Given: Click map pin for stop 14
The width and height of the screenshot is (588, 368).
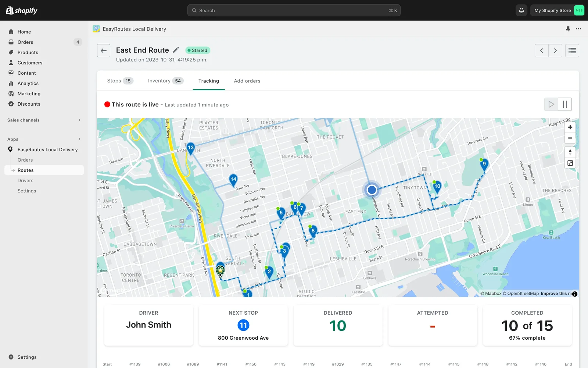Looking at the screenshot, I should point(233,180).
